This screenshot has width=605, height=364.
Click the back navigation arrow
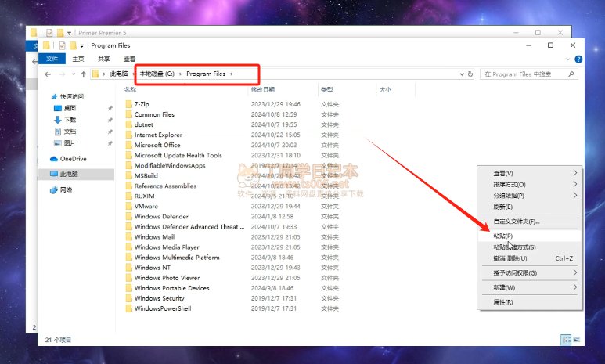(x=49, y=74)
